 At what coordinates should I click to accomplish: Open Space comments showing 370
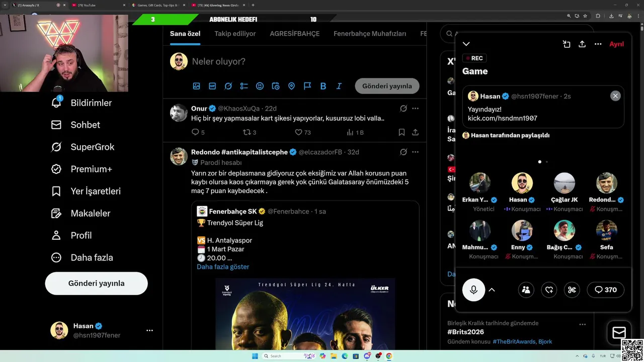605,290
